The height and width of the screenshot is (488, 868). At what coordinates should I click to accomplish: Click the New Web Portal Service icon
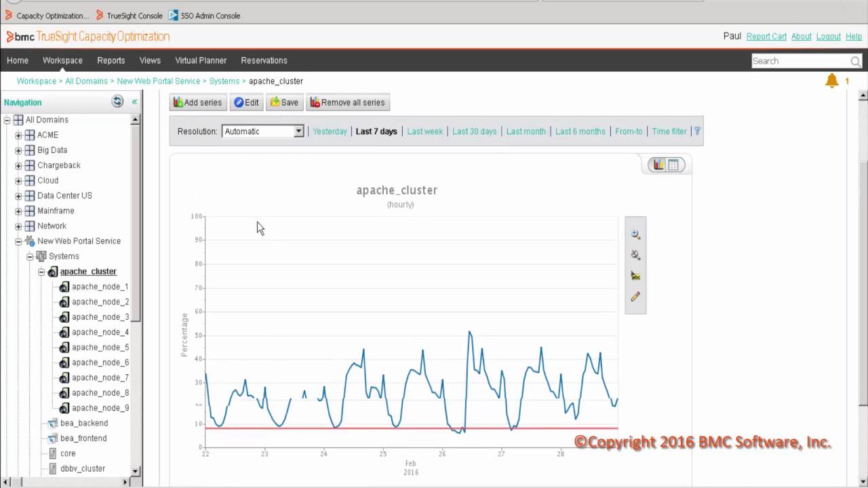click(30, 241)
